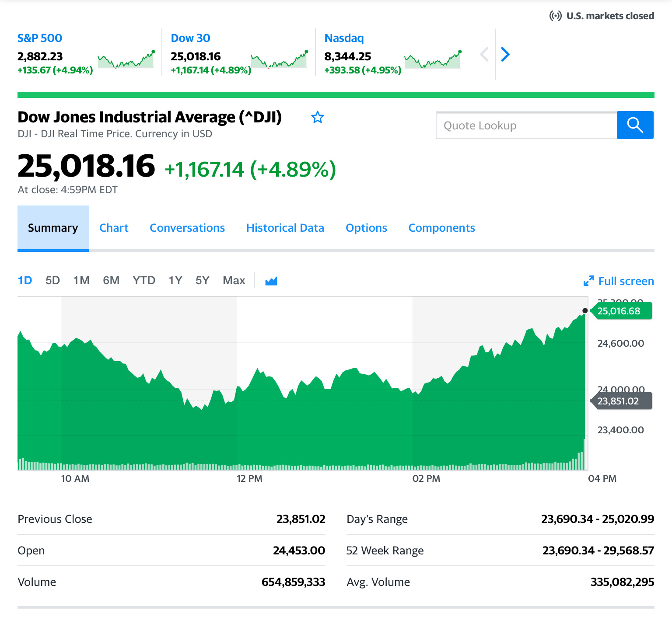672x620 pixels.
Task: Focus the Quote Lookup search field
Action: click(526, 125)
